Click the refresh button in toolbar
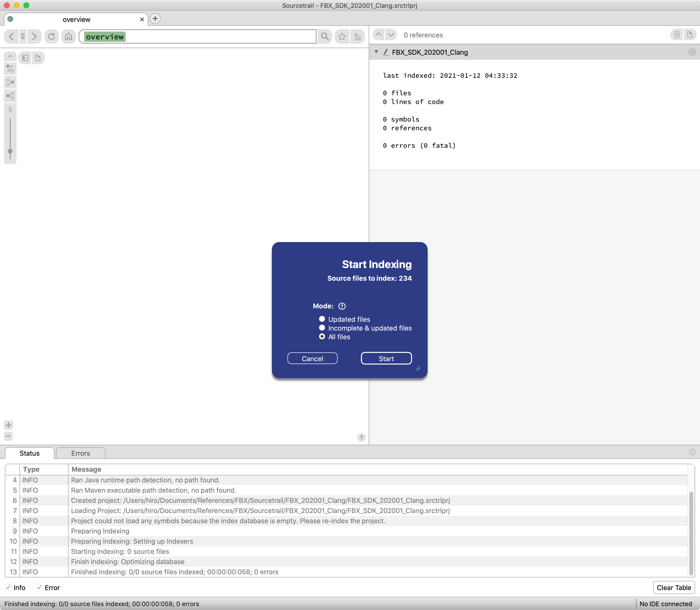 click(51, 36)
